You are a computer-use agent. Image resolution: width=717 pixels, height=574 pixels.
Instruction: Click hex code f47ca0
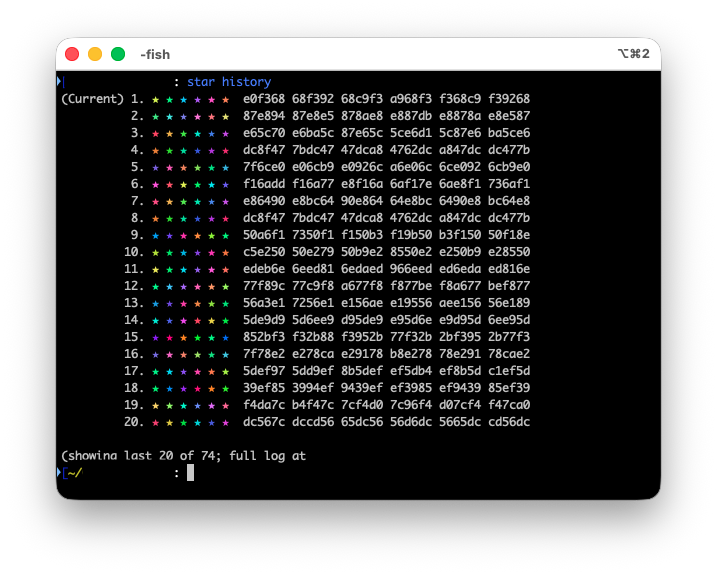(x=509, y=404)
